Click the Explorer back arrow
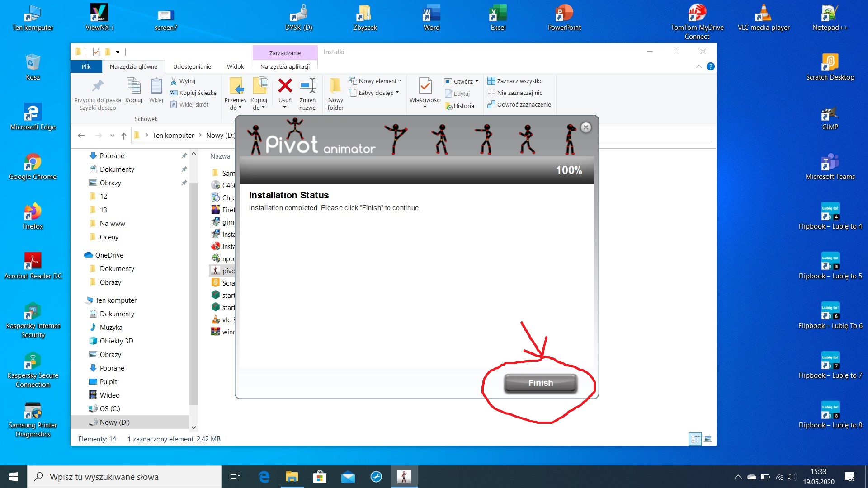The height and width of the screenshot is (488, 868). [x=81, y=136]
